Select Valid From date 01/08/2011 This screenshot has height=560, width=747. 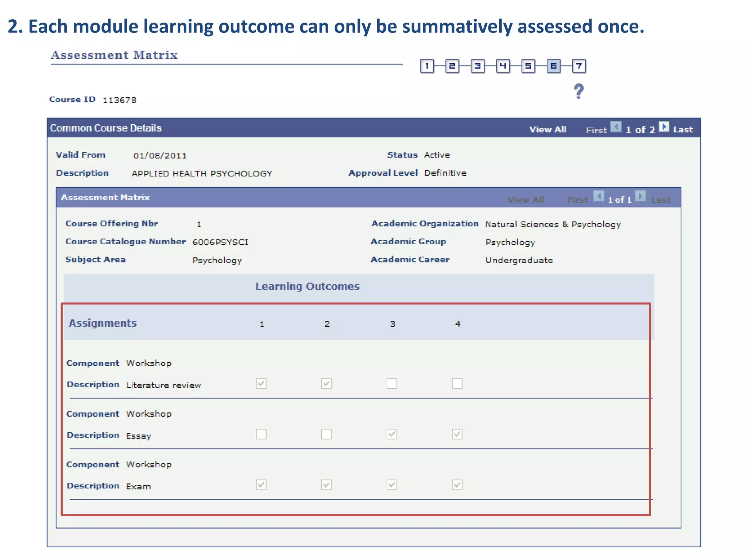tap(160, 156)
